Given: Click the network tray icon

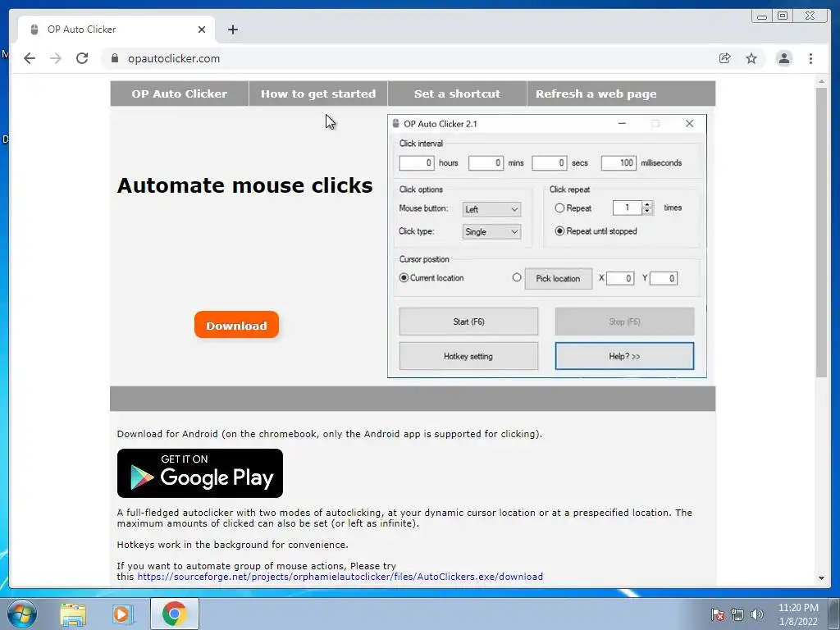Looking at the screenshot, I should tap(737, 614).
